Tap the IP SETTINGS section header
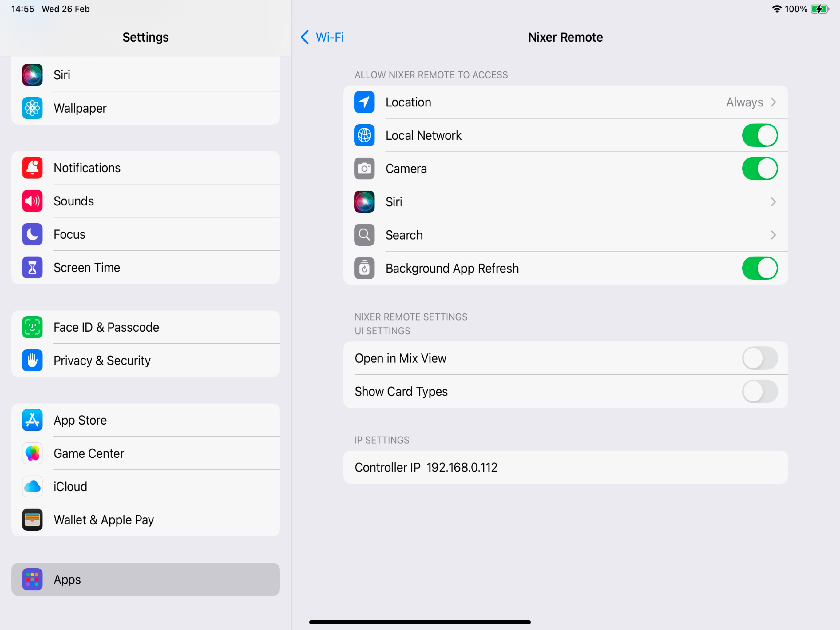840x630 pixels. [382, 440]
